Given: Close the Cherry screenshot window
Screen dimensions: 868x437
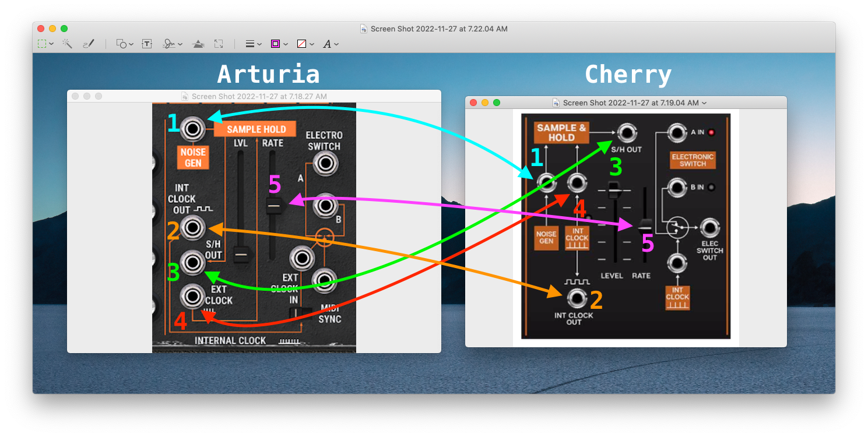Looking at the screenshot, I should pos(473,103).
